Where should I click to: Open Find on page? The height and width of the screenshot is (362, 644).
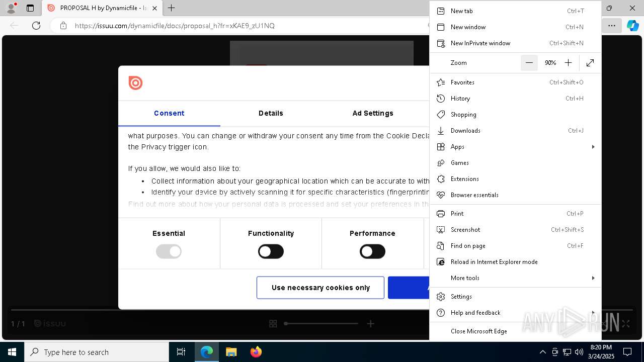pyautogui.click(x=515, y=246)
